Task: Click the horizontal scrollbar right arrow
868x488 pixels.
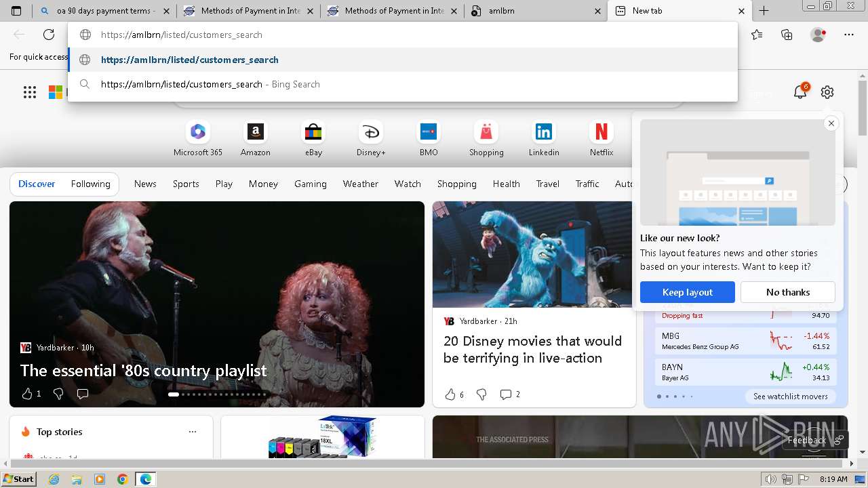Action: (x=852, y=464)
